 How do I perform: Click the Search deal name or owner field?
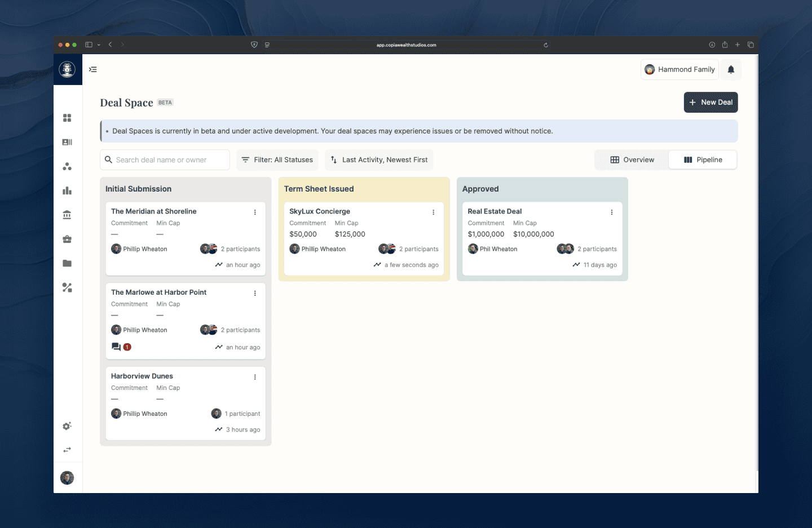(x=165, y=160)
